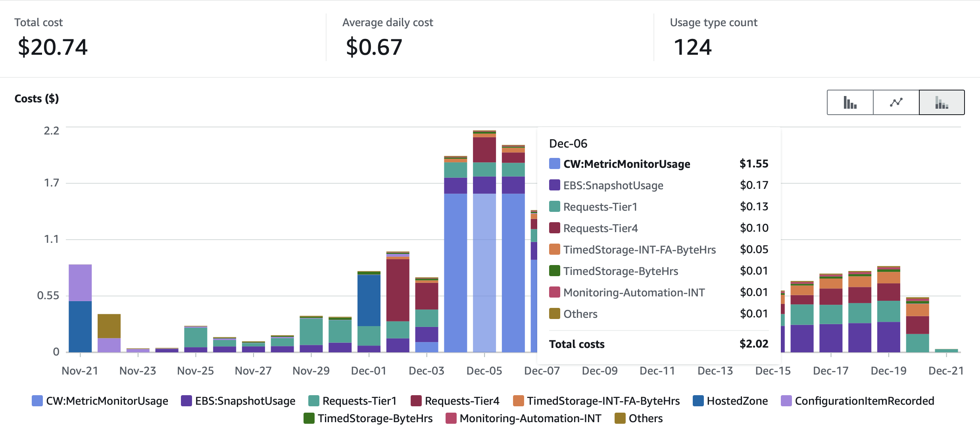Toggle ConfigurationItemRecorded legend color swatch
This screenshot has height=442, width=980.
(786, 401)
